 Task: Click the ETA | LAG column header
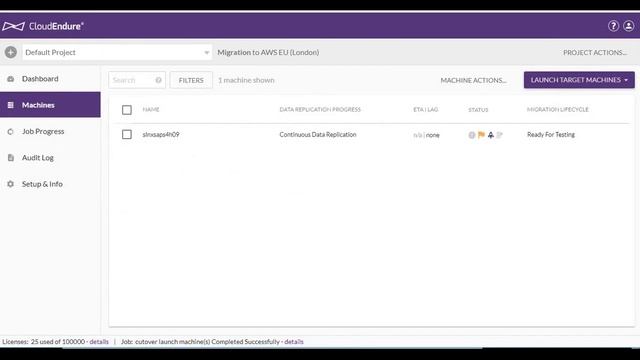click(x=426, y=109)
